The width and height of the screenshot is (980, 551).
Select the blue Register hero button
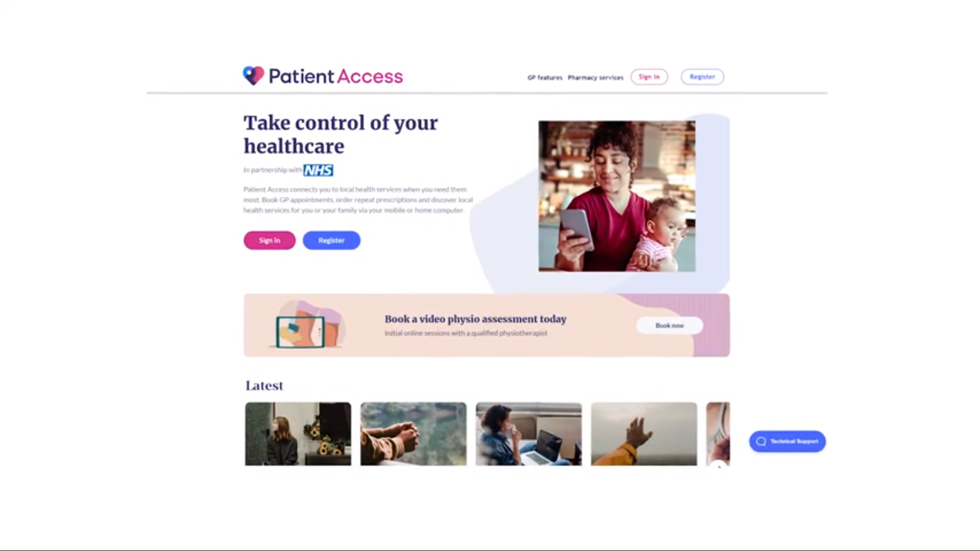[331, 240]
